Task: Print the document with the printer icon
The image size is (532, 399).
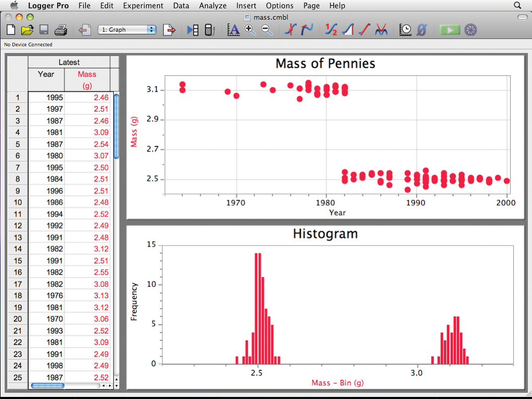Action: (x=61, y=30)
